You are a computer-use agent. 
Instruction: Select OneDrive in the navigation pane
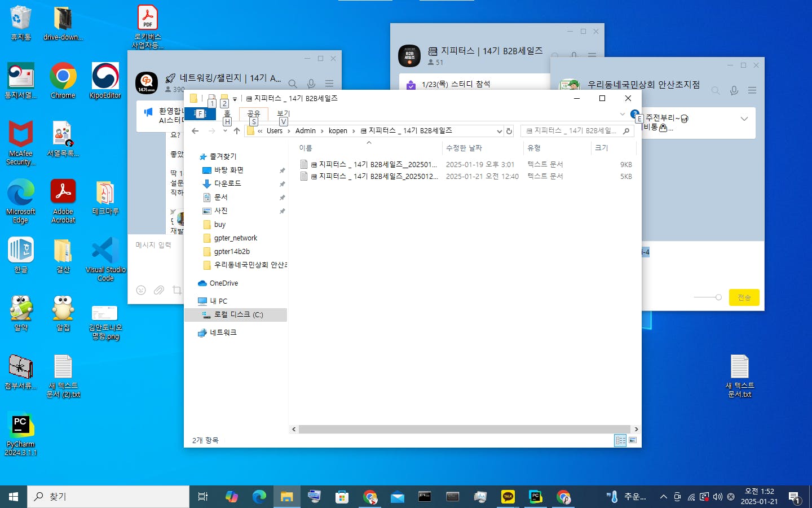pos(224,283)
